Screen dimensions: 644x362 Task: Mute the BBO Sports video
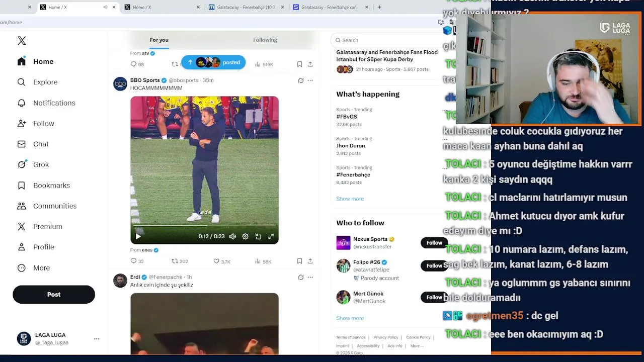[232, 236]
